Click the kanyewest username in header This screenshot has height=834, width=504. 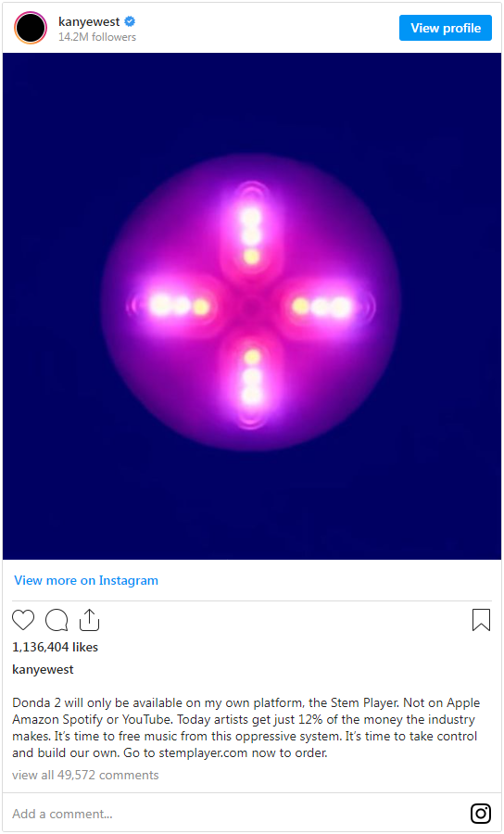tap(89, 22)
